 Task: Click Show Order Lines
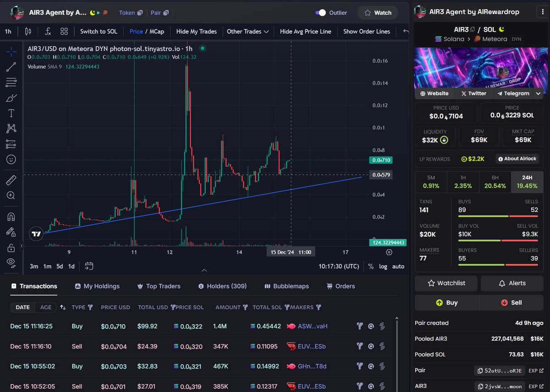tap(367, 31)
